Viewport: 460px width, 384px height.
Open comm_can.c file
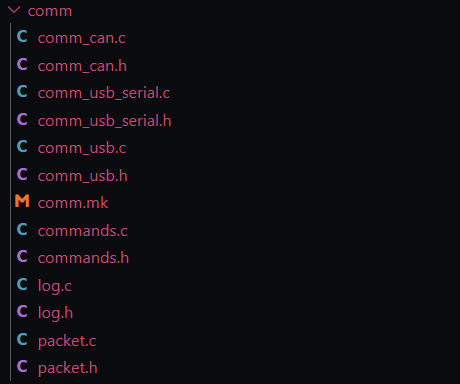pyautogui.click(x=82, y=38)
